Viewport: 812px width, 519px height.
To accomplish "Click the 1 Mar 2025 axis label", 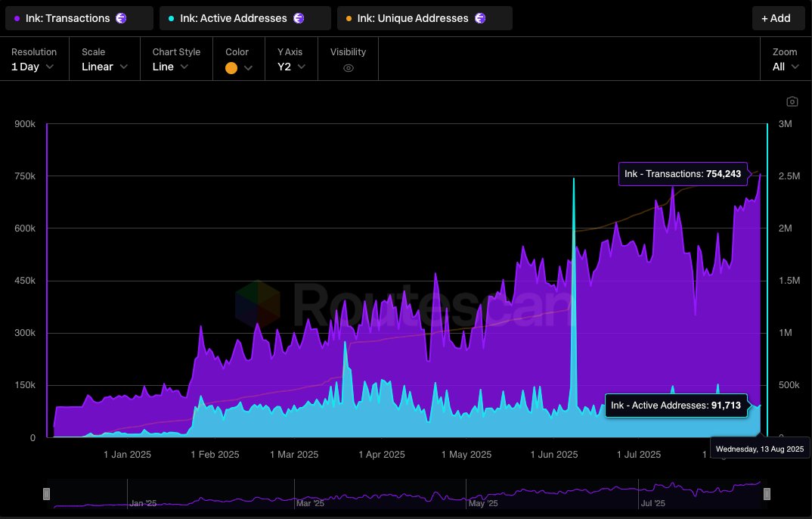I will click(x=294, y=454).
